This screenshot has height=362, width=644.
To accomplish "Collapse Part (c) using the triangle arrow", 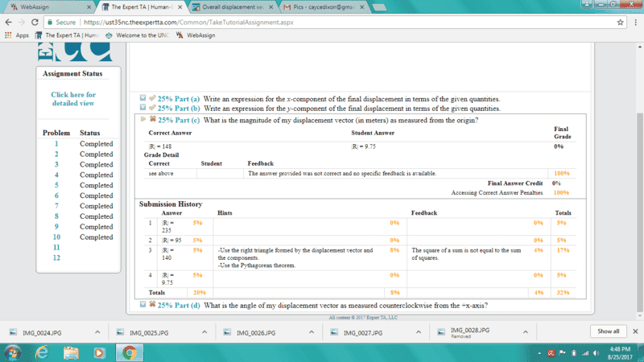I will 143,120.
